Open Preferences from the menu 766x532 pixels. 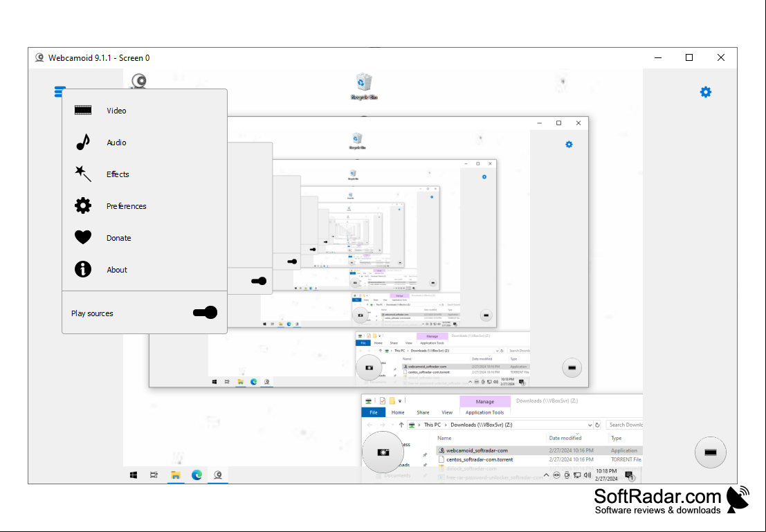click(145, 205)
